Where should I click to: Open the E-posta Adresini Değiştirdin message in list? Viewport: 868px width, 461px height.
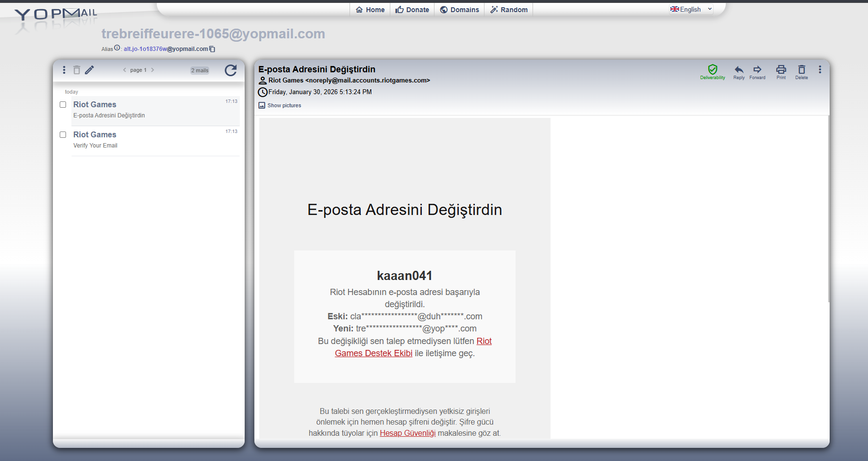[155, 111]
